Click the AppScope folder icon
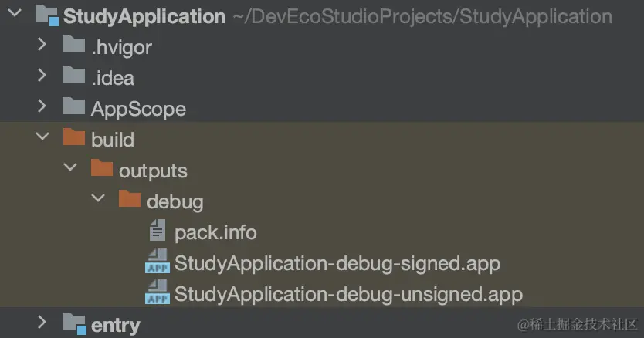This screenshot has width=644, height=338. pos(74,108)
